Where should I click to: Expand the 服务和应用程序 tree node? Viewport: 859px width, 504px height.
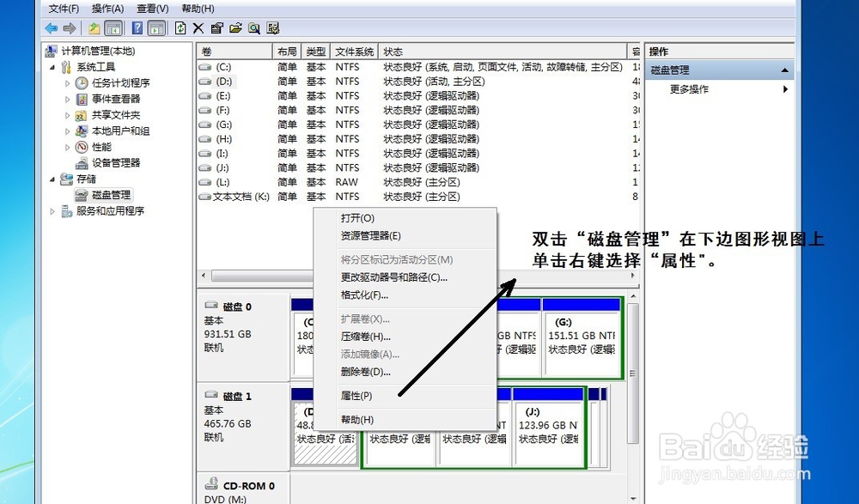coord(54,210)
